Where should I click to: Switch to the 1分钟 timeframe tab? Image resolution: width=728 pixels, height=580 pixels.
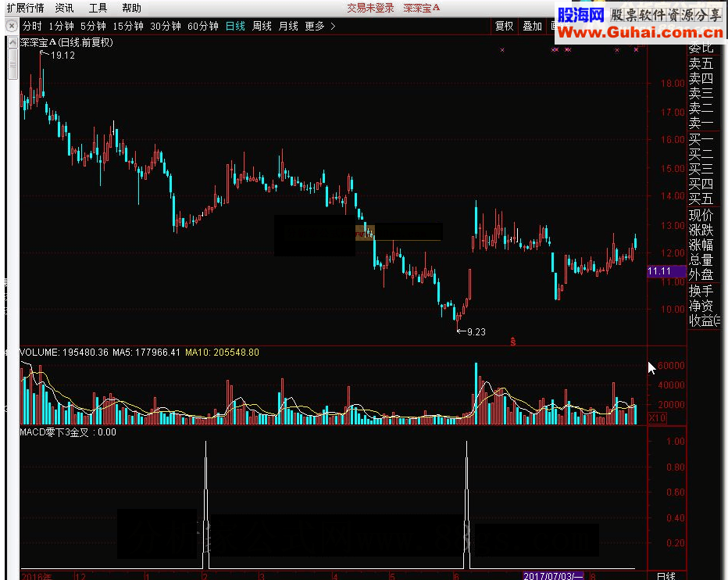61,26
